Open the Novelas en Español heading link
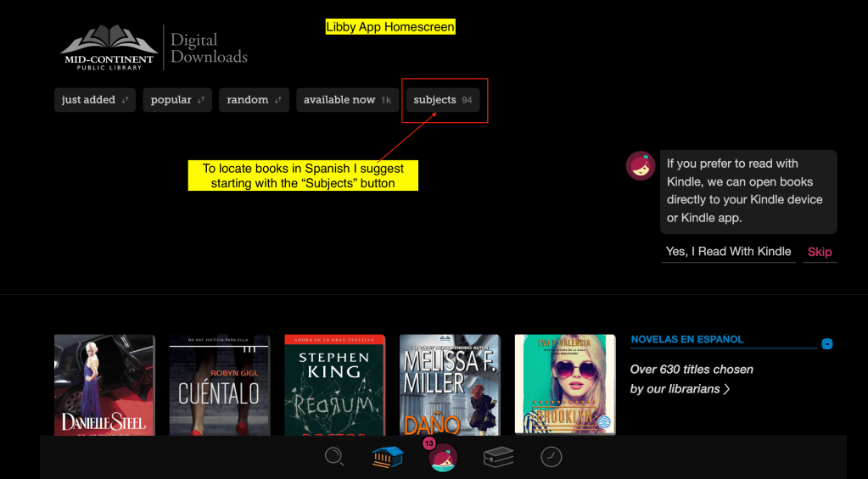The image size is (868, 479). coord(686,339)
